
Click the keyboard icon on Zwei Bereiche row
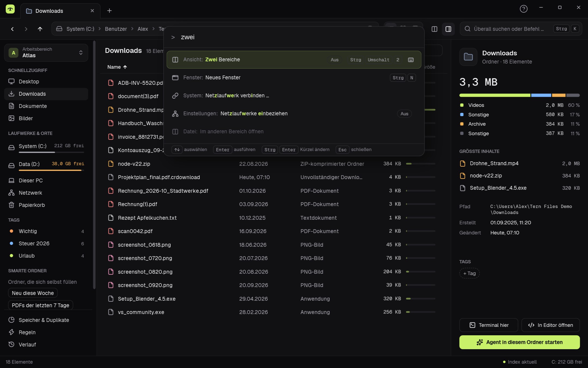tap(411, 60)
